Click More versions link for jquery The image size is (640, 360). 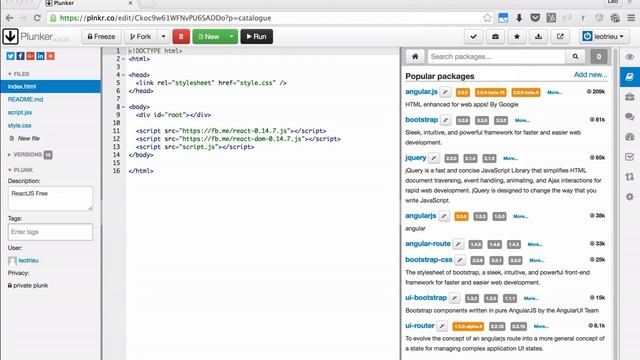point(510,158)
